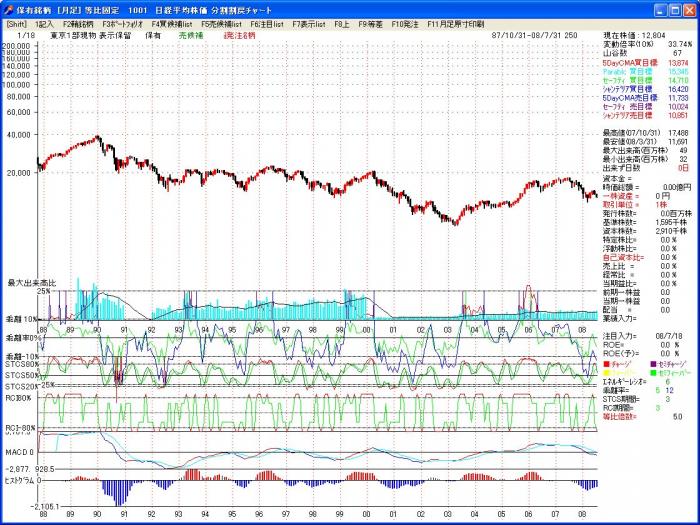Open F5 売候補list menu
700x525 pixels.
coord(221,25)
